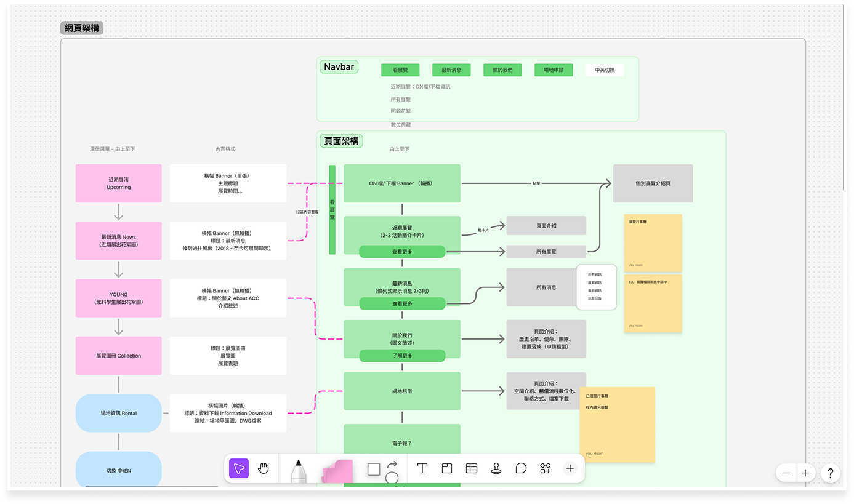Activate the Hand pan tool
The height and width of the screenshot is (504, 854).
click(264, 469)
